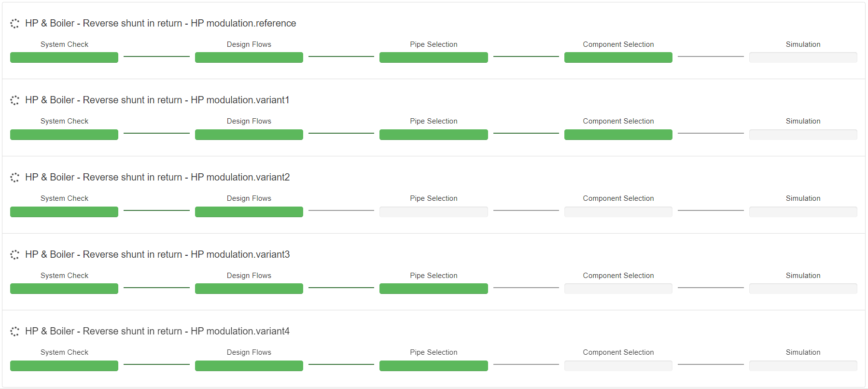Click reference Component Selection green bar

click(618, 57)
